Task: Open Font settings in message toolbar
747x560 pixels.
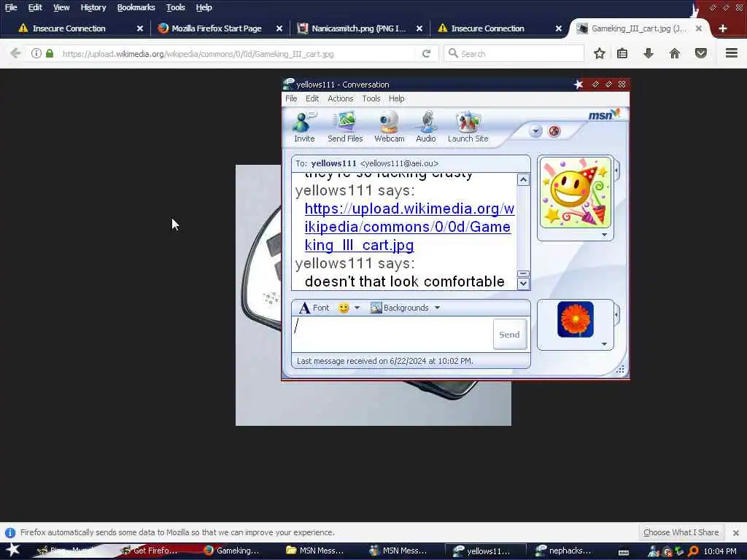Action: tap(314, 308)
